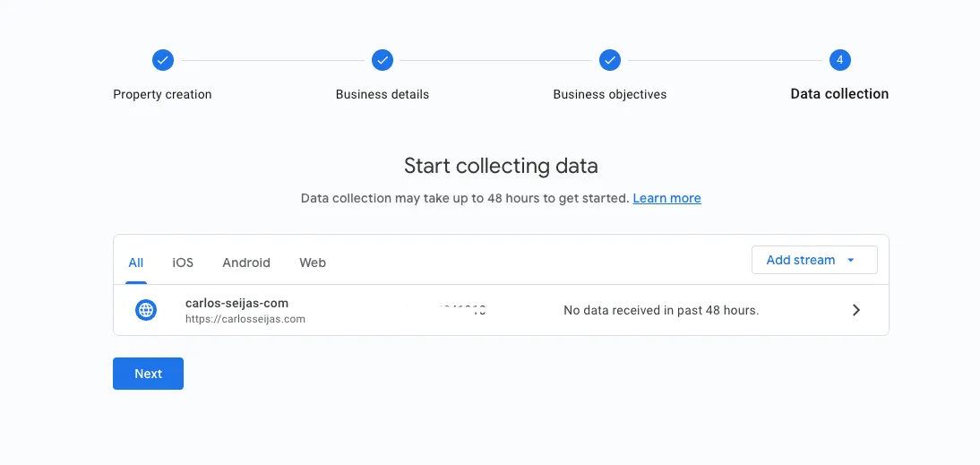980x465 pixels.
Task: Click the Business objectives step label
Action: 610,94
